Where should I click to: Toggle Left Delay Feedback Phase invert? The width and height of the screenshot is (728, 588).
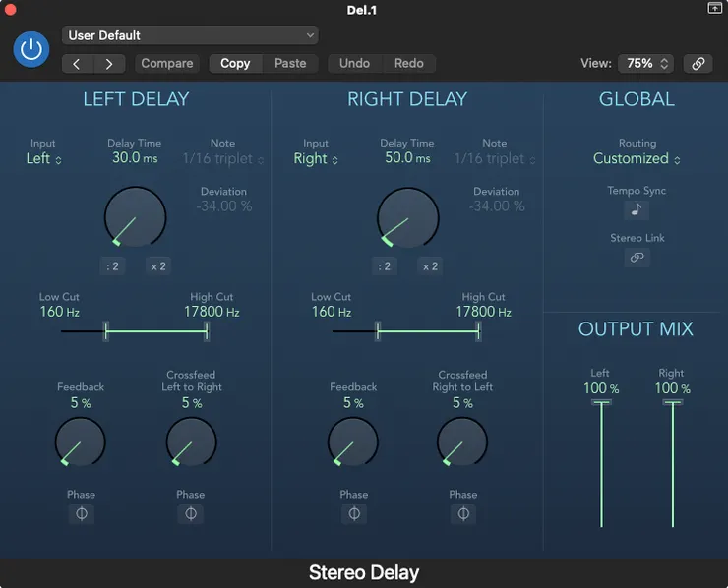(x=82, y=513)
